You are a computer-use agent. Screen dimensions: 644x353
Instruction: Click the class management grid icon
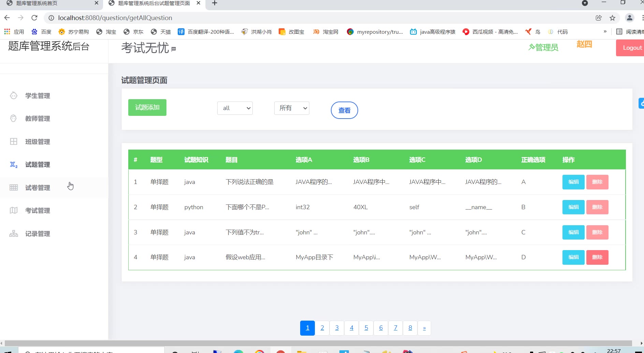pyautogui.click(x=14, y=142)
